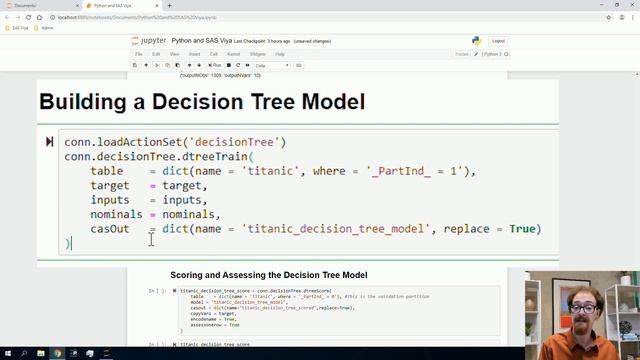Open the File menu in Jupyter
640x360 pixels.
tap(139, 54)
